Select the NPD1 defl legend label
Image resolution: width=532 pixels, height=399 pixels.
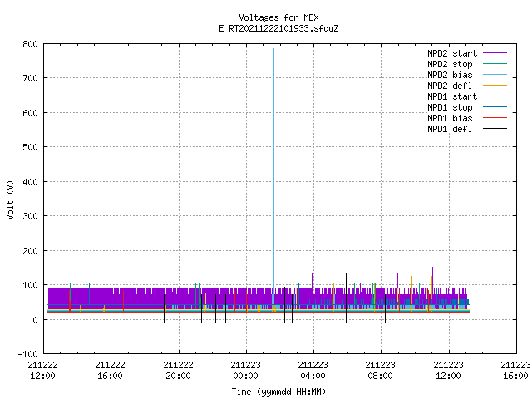coord(450,129)
